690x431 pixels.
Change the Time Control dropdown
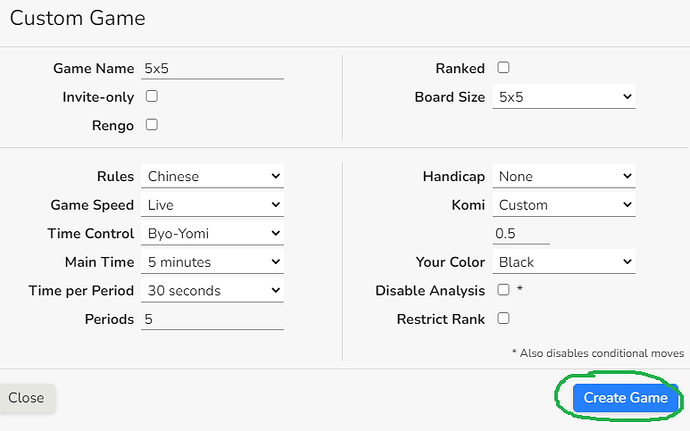212,233
